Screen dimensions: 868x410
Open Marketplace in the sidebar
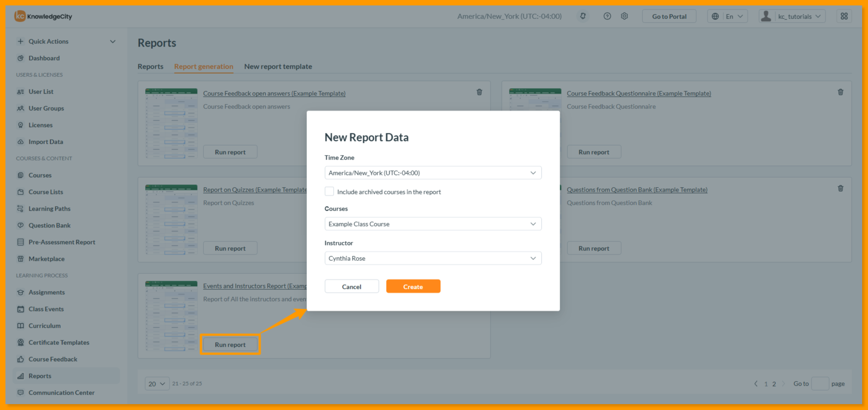(46, 259)
